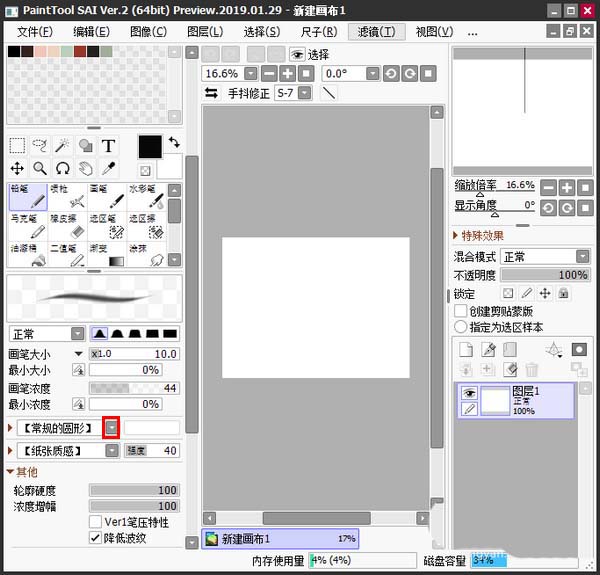Screen dimensions: 600x575
Task: Toggle the 选择 selection visibility eye
Action: [297, 54]
